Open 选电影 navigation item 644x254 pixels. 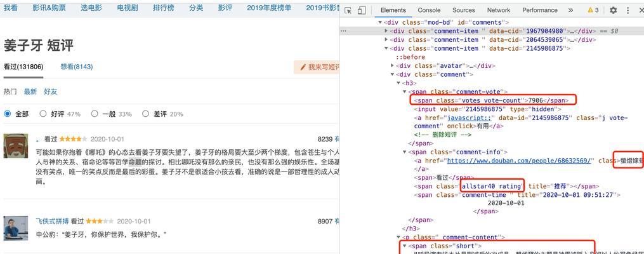point(91,8)
